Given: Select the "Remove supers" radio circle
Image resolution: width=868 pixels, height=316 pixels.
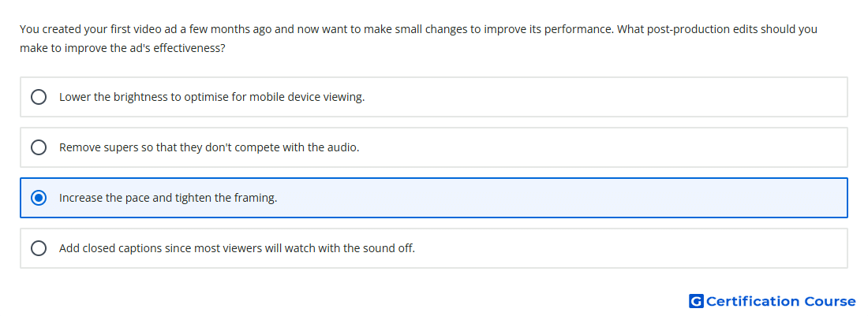Looking at the screenshot, I should (x=39, y=147).
